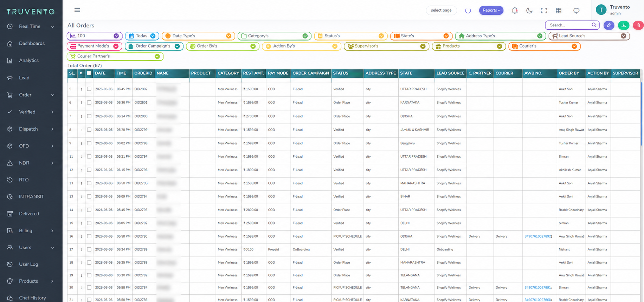Click the Dashboards home icon
The image size is (644, 302).
coord(10,44)
